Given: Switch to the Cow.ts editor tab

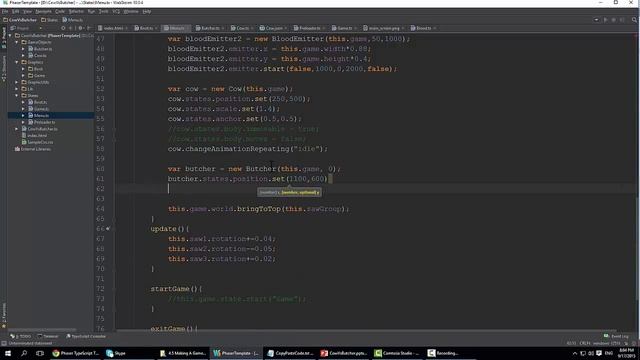Looking at the screenshot, I should pyautogui.click(x=242, y=28).
